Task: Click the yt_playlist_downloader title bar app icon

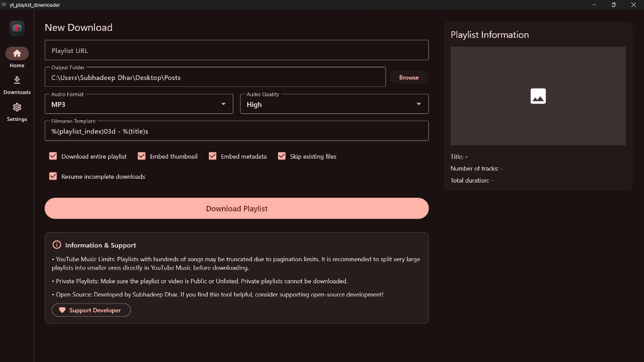Action: point(4,4)
